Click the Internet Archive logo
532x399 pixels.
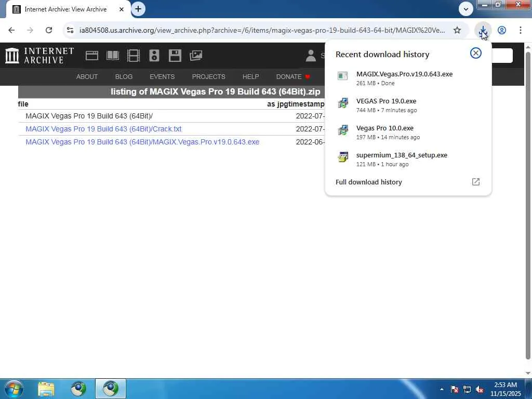pyautogui.click(x=39, y=56)
